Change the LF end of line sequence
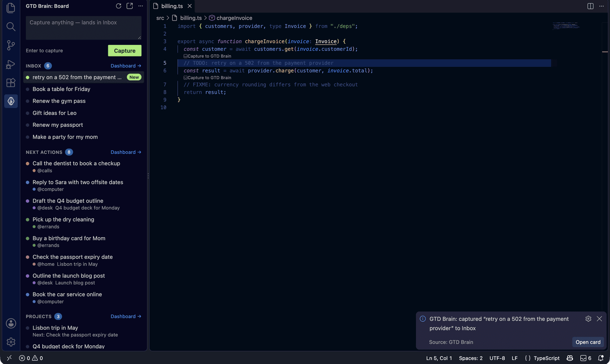610x364 pixels. pyautogui.click(x=514, y=358)
